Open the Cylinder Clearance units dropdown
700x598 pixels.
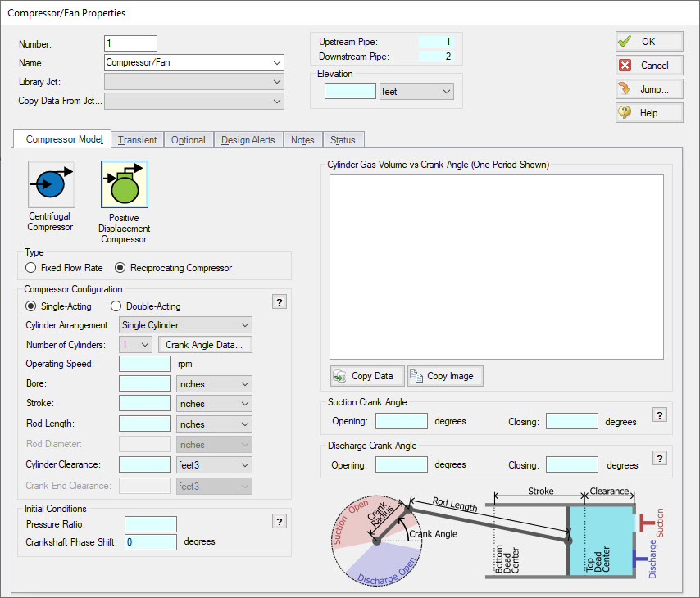click(214, 464)
